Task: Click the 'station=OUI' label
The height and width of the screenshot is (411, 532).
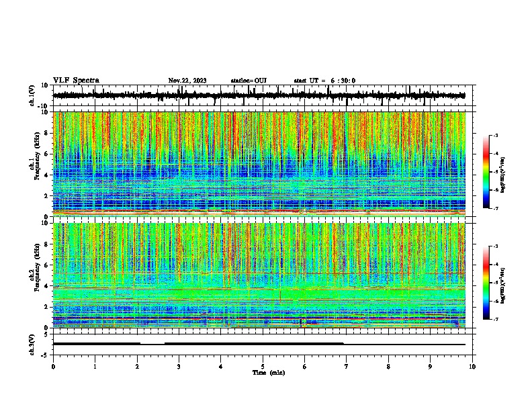Action: click(x=249, y=81)
